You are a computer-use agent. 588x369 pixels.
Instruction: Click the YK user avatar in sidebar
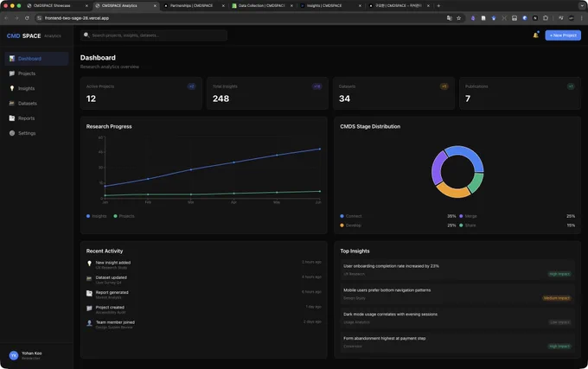click(x=14, y=355)
